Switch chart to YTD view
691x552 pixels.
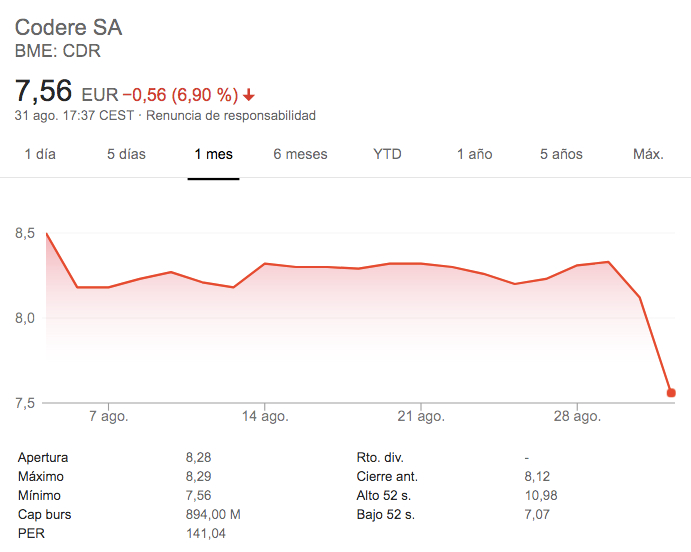click(387, 154)
